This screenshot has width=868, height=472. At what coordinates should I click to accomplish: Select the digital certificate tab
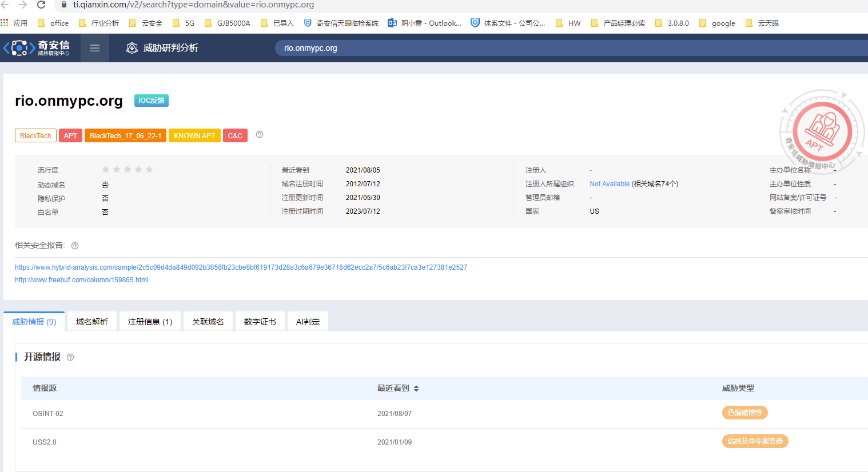[260, 322]
